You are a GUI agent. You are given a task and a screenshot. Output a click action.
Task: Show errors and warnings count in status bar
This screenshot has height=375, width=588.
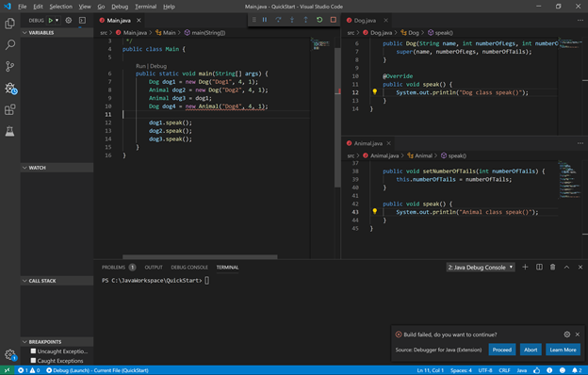[29, 370]
